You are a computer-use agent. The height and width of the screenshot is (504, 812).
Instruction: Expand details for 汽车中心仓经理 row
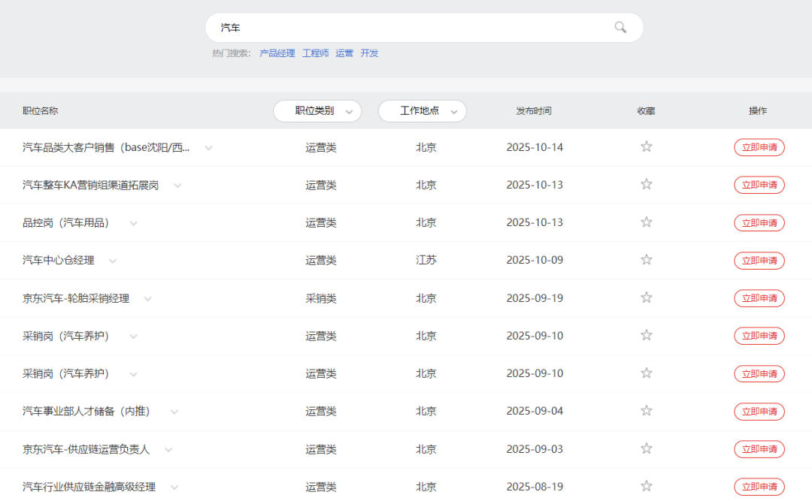tap(113, 261)
